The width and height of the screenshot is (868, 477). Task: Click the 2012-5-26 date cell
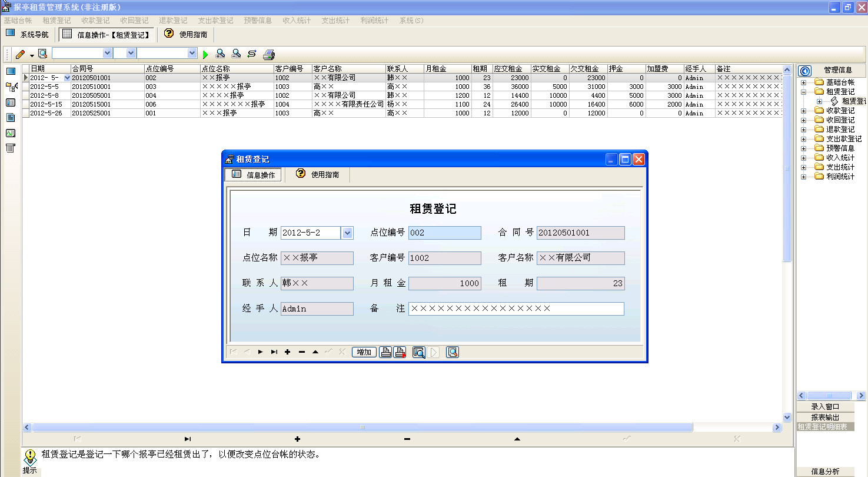click(x=50, y=113)
